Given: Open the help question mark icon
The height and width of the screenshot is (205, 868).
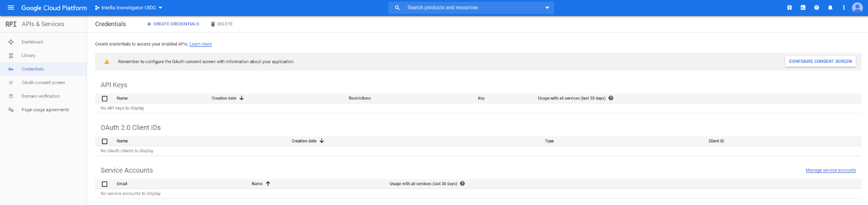Looking at the screenshot, I should (x=816, y=8).
